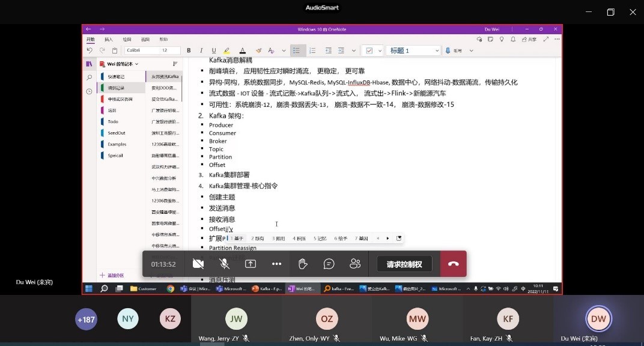The width and height of the screenshot is (644, 346).
Task: Select Fan, Kay participant tile
Action: click(508, 320)
